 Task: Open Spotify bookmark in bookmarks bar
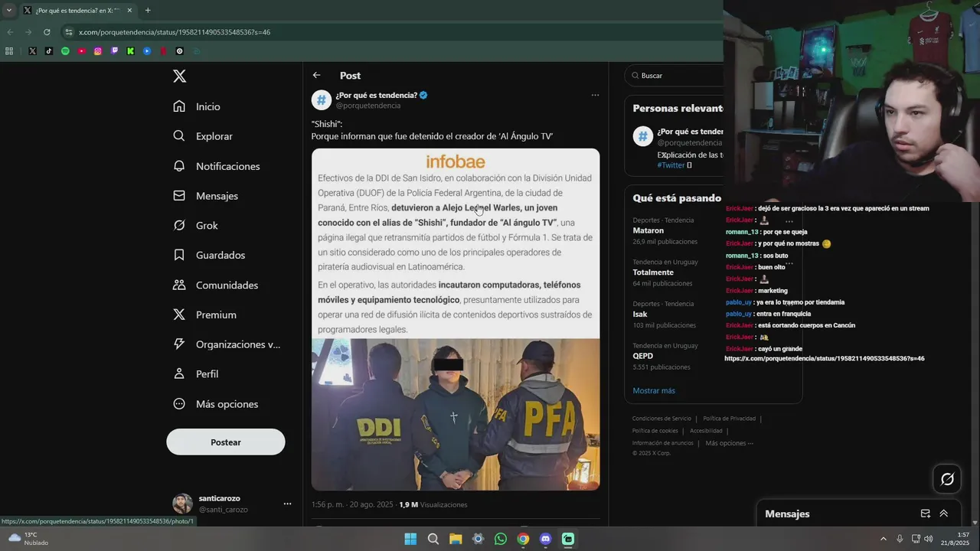pyautogui.click(x=65, y=51)
